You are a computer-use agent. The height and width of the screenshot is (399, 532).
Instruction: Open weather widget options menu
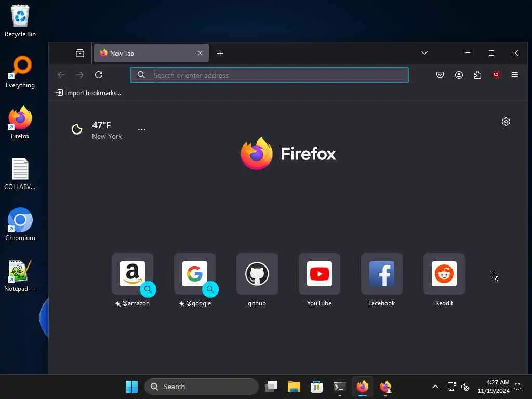click(x=142, y=129)
